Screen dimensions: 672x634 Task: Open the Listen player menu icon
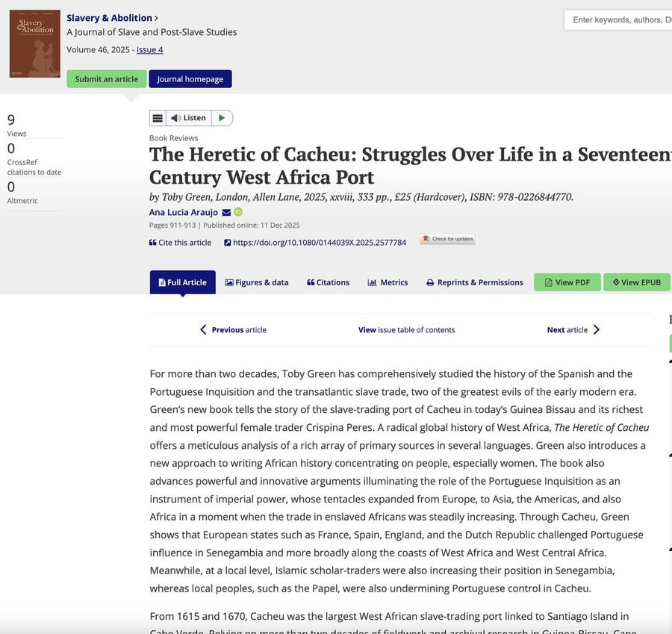pos(158,118)
